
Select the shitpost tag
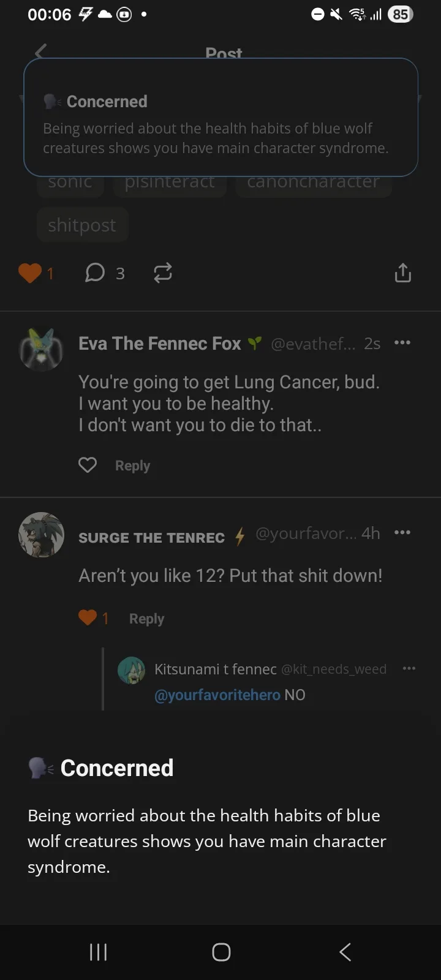82,225
